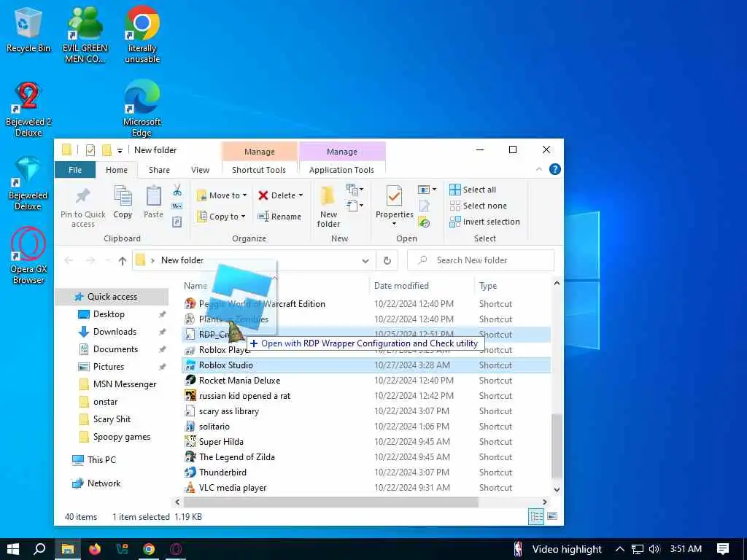This screenshot has height=560, width=747.
Task: Click the vertical scrollbar thumb in file list
Action: click(557, 446)
